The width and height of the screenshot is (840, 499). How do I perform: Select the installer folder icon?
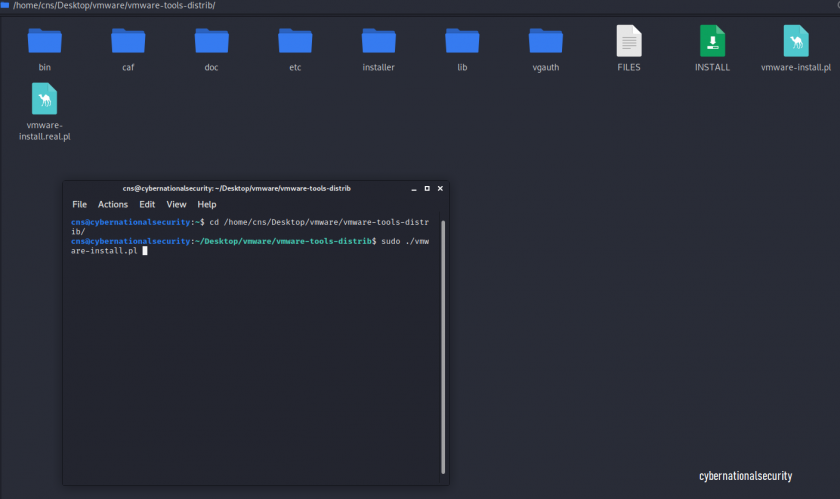(379, 41)
